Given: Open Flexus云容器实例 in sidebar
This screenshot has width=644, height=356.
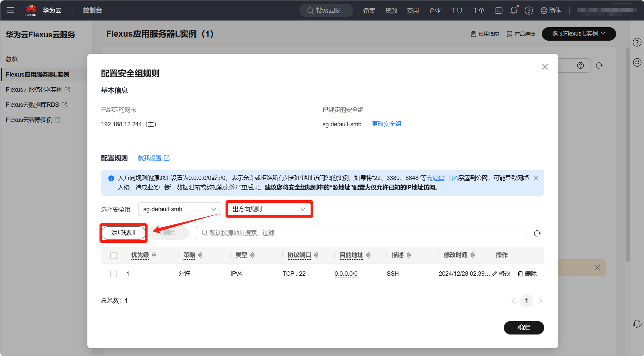Looking at the screenshot, I should [33, 120].
